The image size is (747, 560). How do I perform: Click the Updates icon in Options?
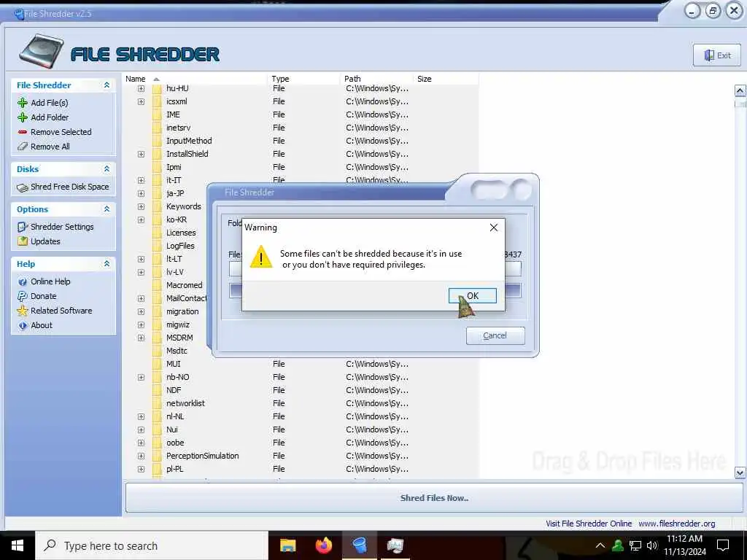pyautogui.click(x=23, y=241)
